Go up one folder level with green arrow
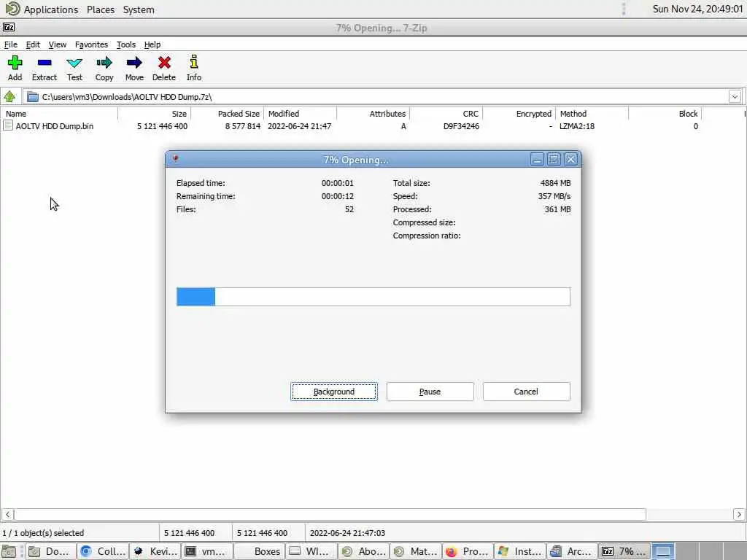This screenshot has height=560, width=747. (9, 97)
